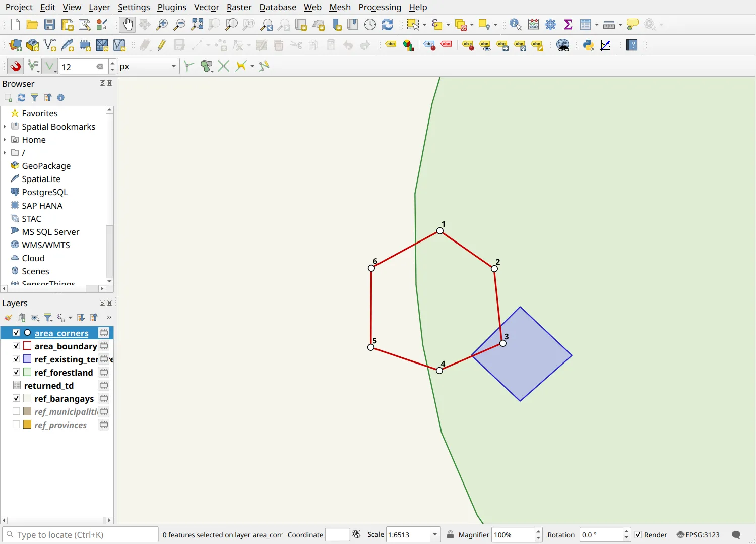
Task: Expand the Home folder in Browser
Action: (5, 140)
